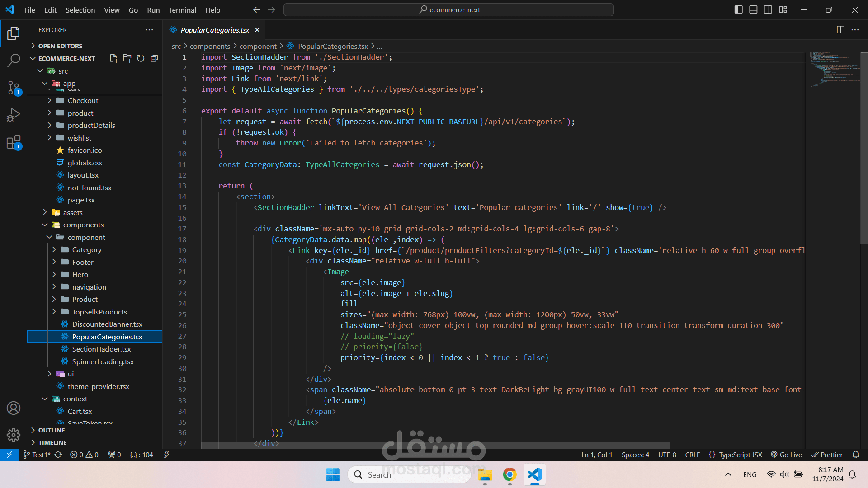Open Source Control view
This screenshot has height=488, width=868.
click(14, 88)
